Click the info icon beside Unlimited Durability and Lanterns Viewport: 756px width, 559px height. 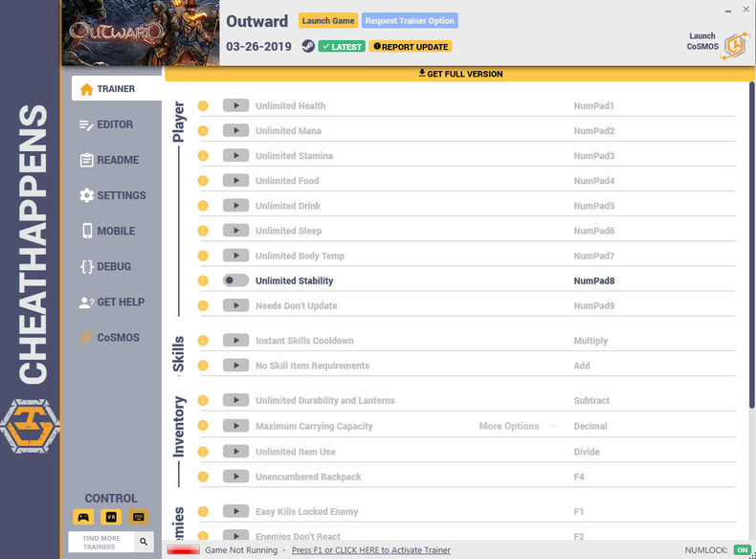coord(203,400)
